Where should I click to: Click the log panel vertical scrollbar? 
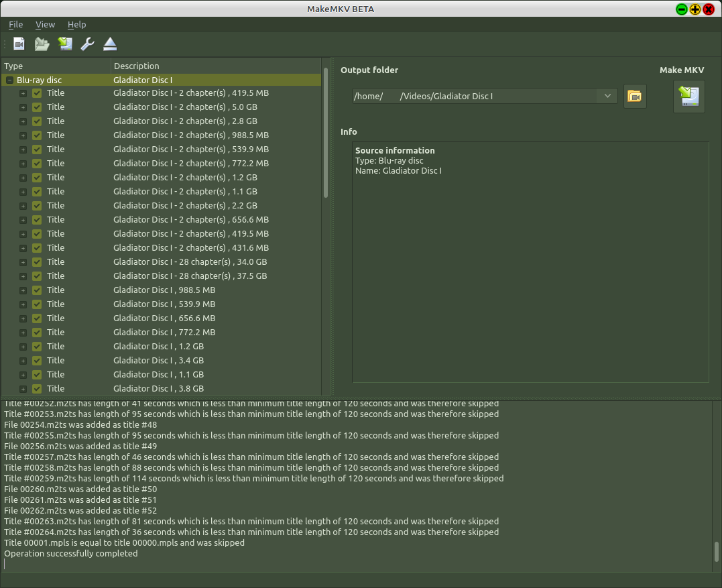[717, 552]
